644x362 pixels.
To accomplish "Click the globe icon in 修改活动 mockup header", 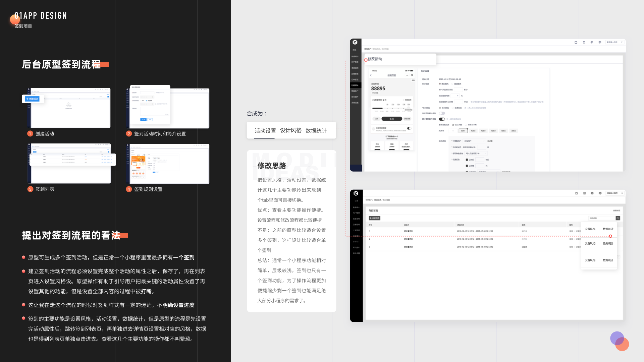I will pyautogui.click(x=592, y=42).
